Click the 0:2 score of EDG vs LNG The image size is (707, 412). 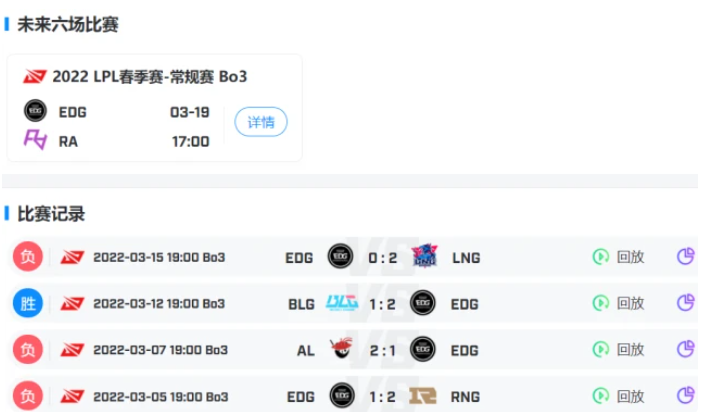tap(382, 258)
